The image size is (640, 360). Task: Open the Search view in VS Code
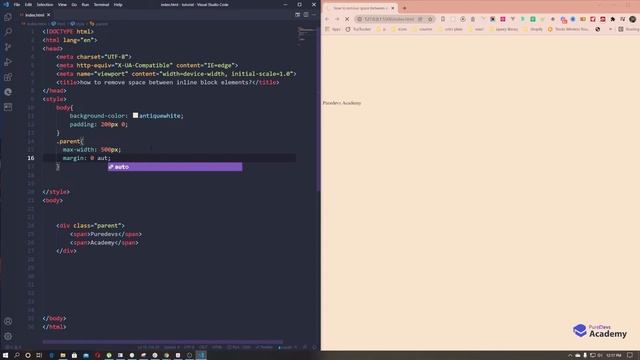(x=8, y=32)
